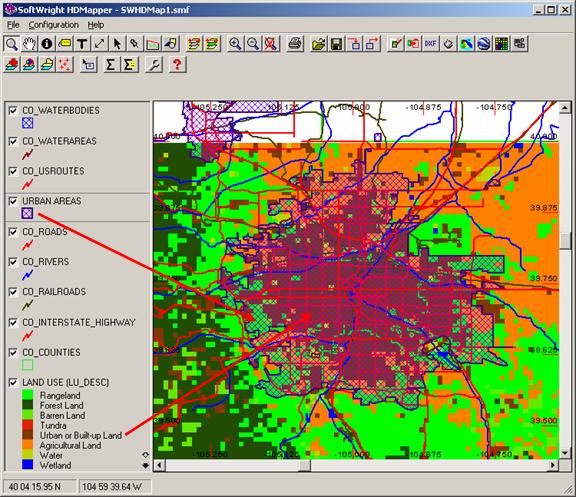Toggle URBAN AREAS layer visibility
This screenshot has width=576, height=497.
pyautogui.click(x=13, y=201)
